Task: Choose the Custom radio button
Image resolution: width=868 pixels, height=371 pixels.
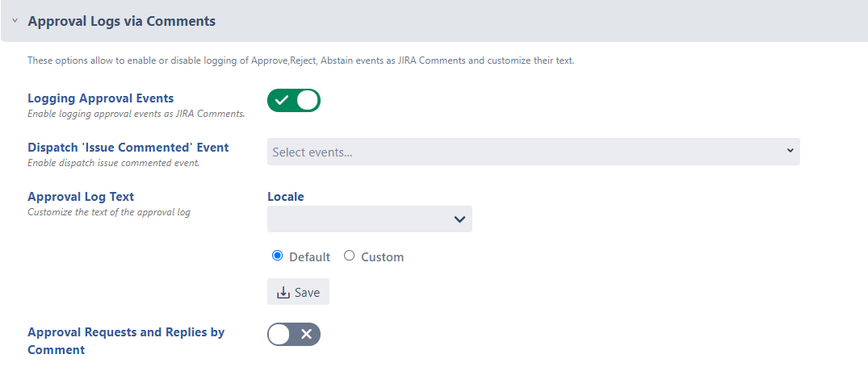Action: coord(349,256)
